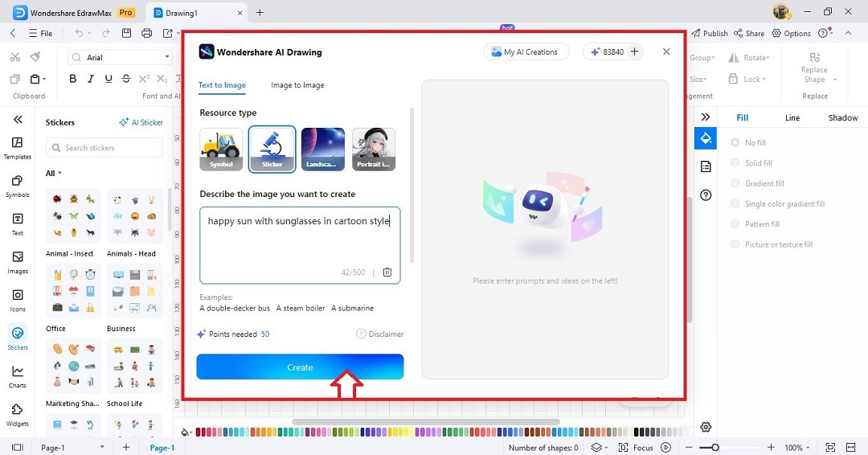868x455 pixels.
Task: Open the help question icon in right strip
Action: pyautogui.click(x=706, y=195)
